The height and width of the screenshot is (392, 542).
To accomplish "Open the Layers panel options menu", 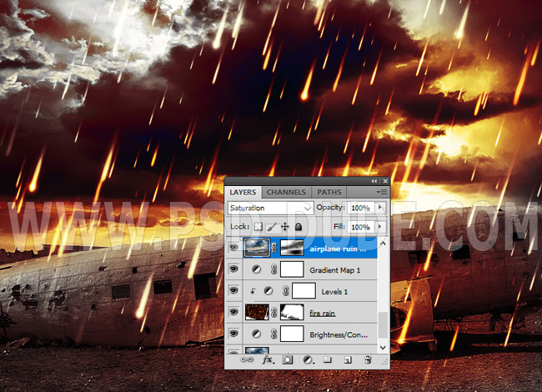I will 381,192.
